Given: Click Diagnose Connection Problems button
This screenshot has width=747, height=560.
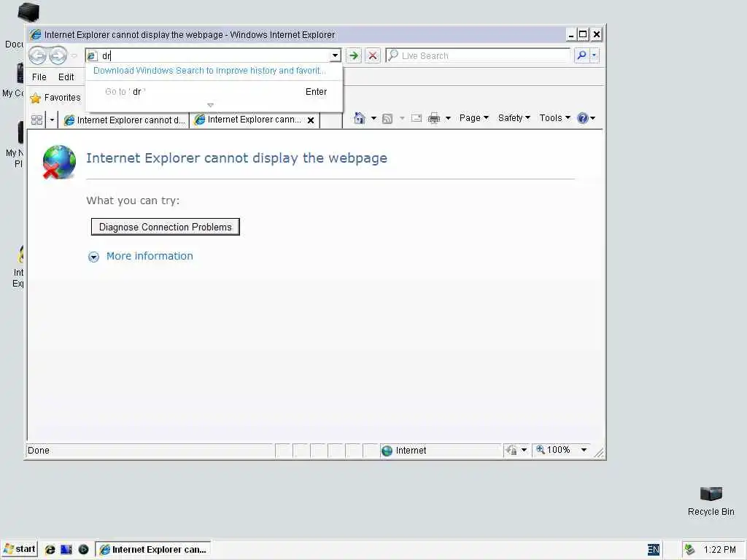Looking at the screenshot, I should tap(166, 227).
